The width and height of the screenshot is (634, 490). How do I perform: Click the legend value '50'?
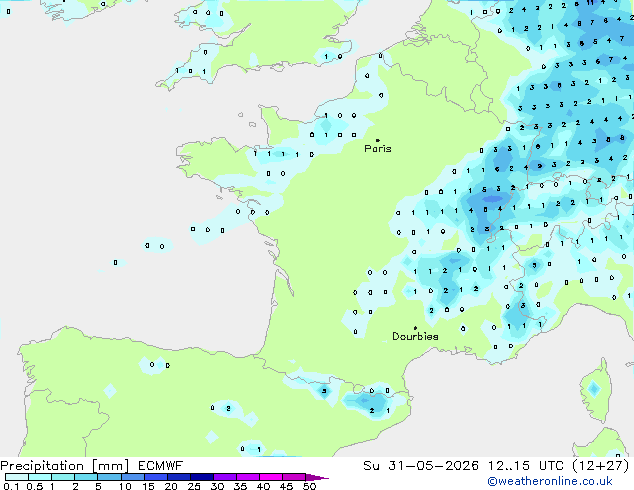[309, 486]
